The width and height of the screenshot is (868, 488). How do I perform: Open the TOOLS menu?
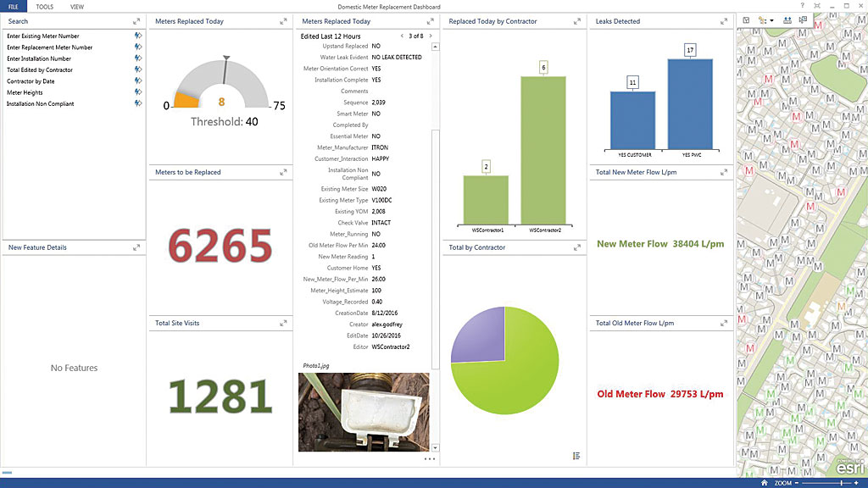click(45, 7)
